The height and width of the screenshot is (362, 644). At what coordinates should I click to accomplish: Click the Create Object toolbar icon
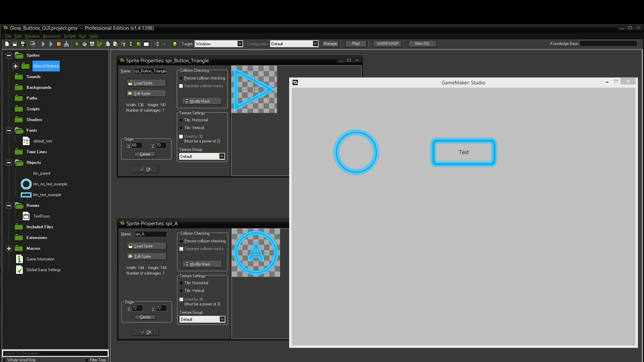(139, 44)
